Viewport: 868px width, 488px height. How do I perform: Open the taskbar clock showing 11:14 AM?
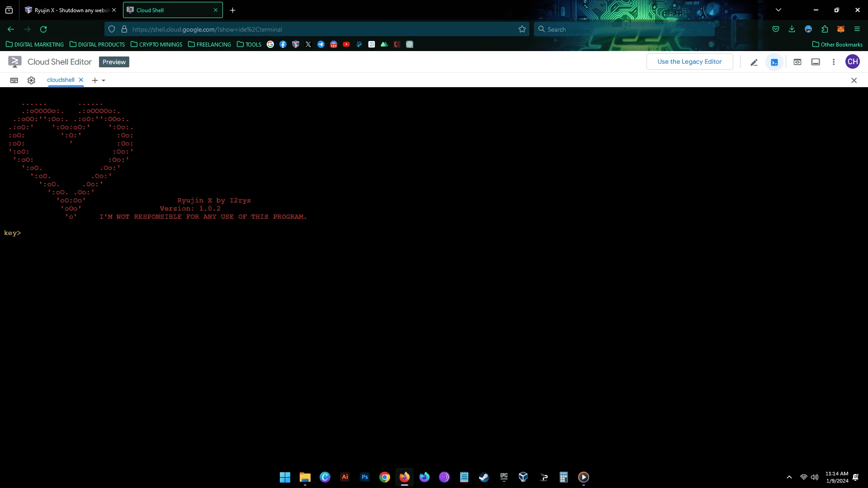[837, 477]
